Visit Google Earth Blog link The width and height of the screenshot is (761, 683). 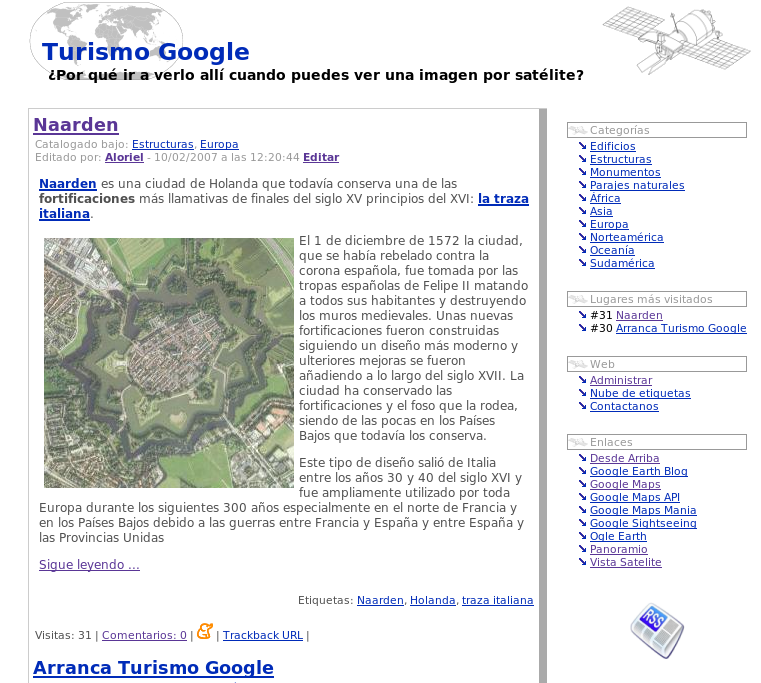pos(639,471)
